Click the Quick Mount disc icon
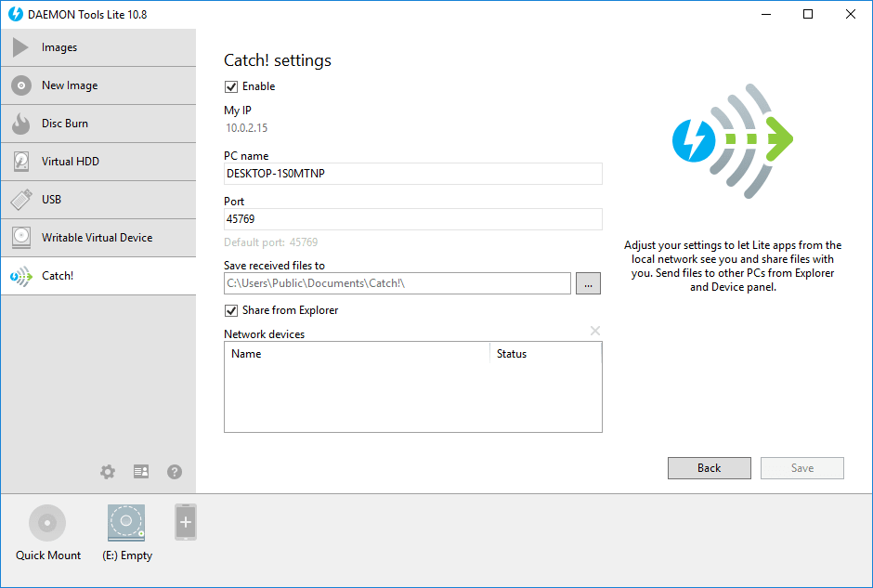Image resolution: width=873 pixels, height=588 pixels. (x=47, y=523)
